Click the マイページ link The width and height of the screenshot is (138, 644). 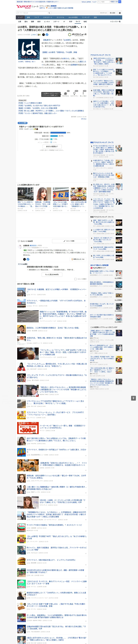[103, 13]
